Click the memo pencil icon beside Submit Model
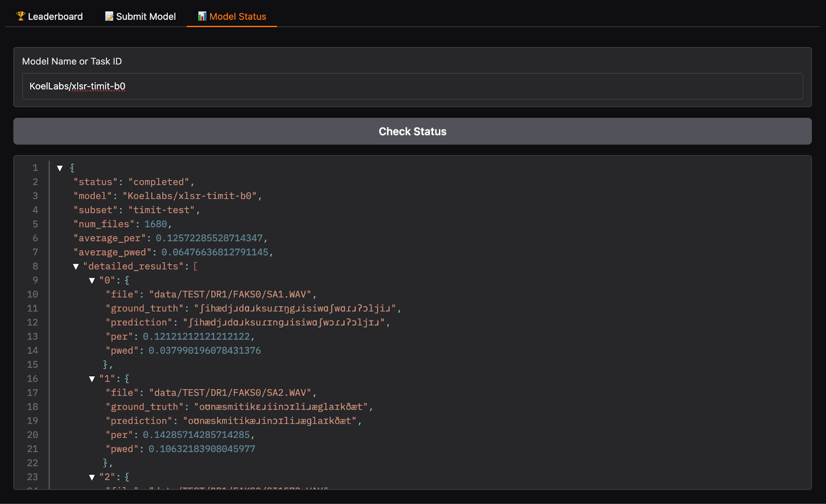The width and height of the screenshot is (826, 504). point(109,16)
